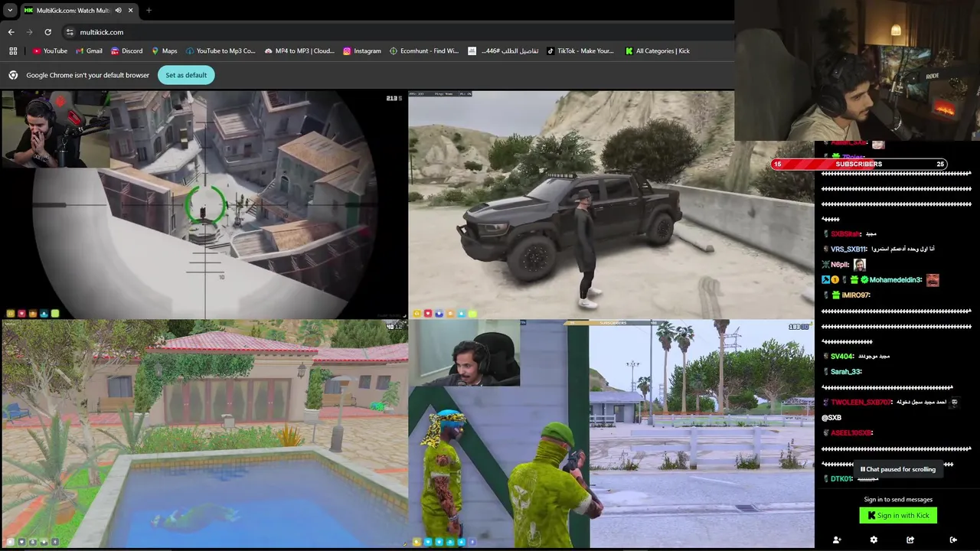This screenshot has width=980, height=551.
Task: Click the pop-out share icon below chat
Action: pos(910,540)
